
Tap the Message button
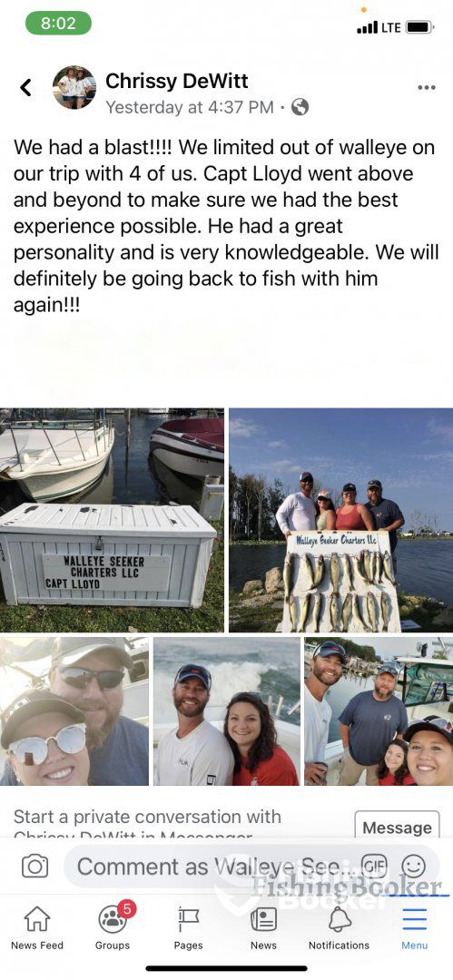click(398, 827)
